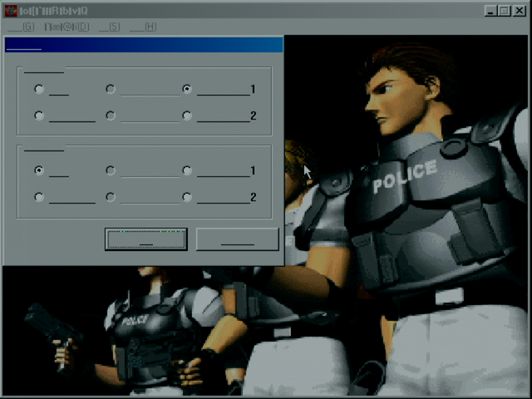Screen dimensions: 532x399
Task: Pick upper group's middle radio in second row
Action: coord(111,116)
